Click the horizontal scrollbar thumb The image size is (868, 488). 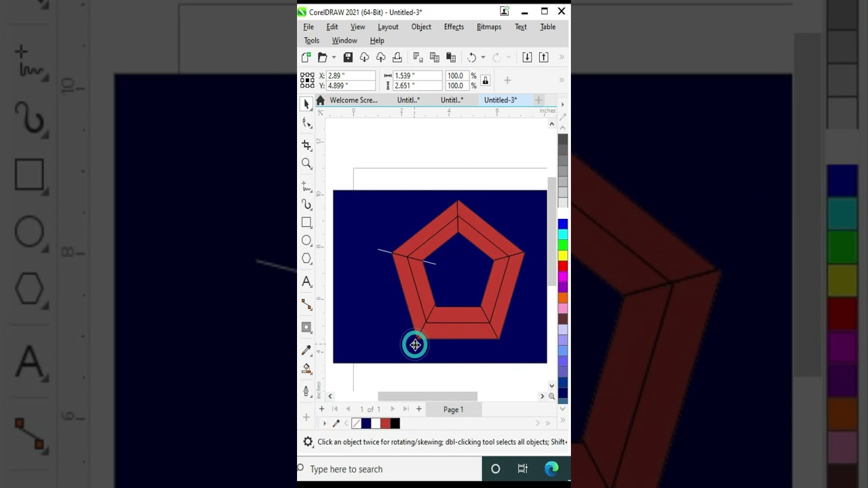(428, 396)
